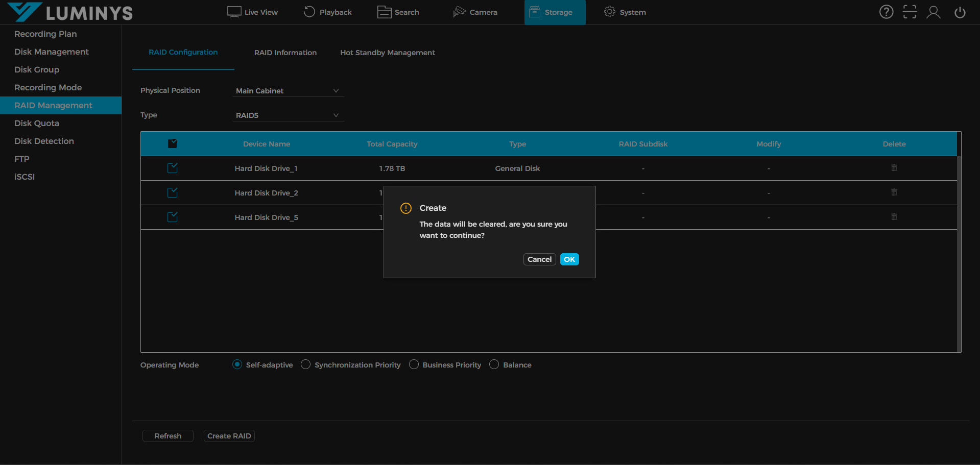Click trash icon for Hard Disk Drive_5

(x=894, y=217)
